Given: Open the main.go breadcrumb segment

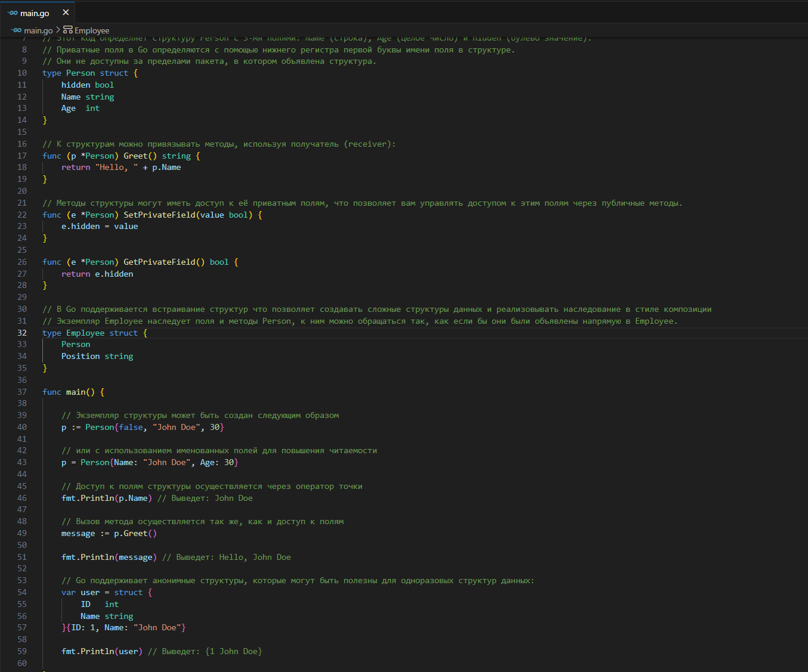Looking at the screenshot, I should click(x=38, y=30).
